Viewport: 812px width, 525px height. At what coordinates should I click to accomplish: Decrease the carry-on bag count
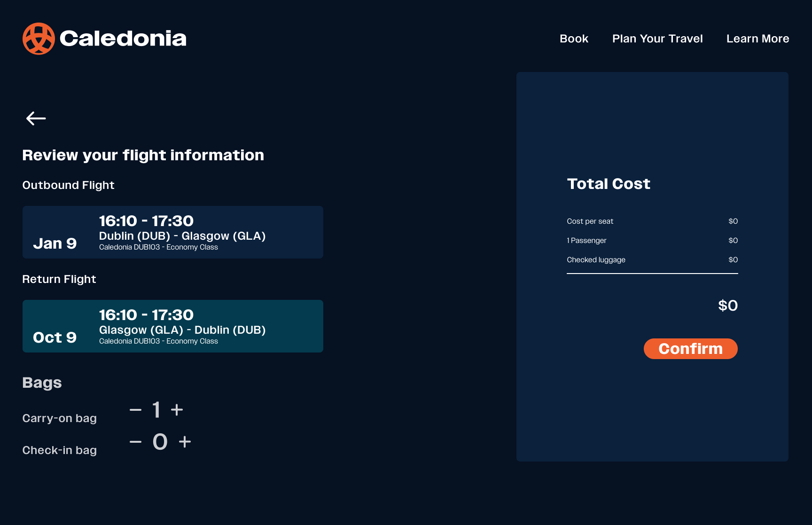pos(135,410)
